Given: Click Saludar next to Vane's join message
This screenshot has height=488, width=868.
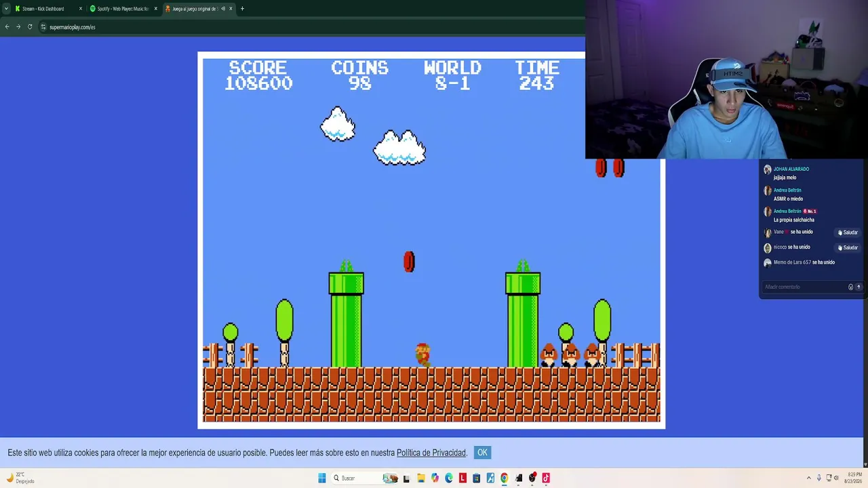Looking at the screenshot, I should coord(848,232).
